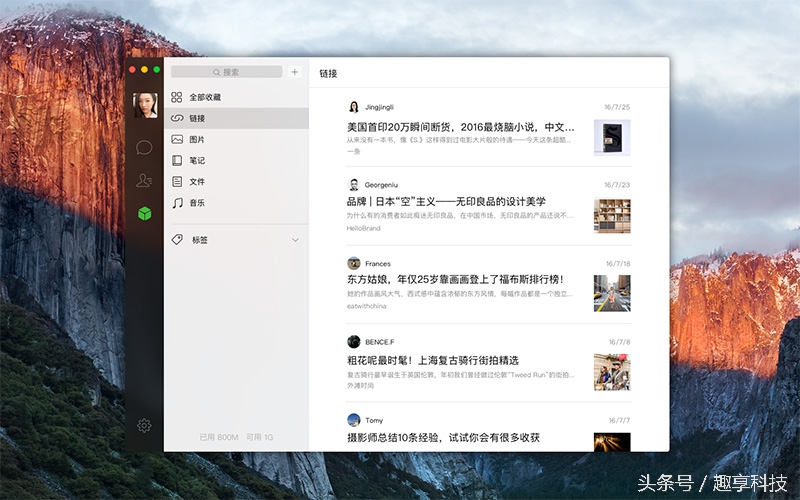
Task: Select 笔记 category
Action: (237, 161)
